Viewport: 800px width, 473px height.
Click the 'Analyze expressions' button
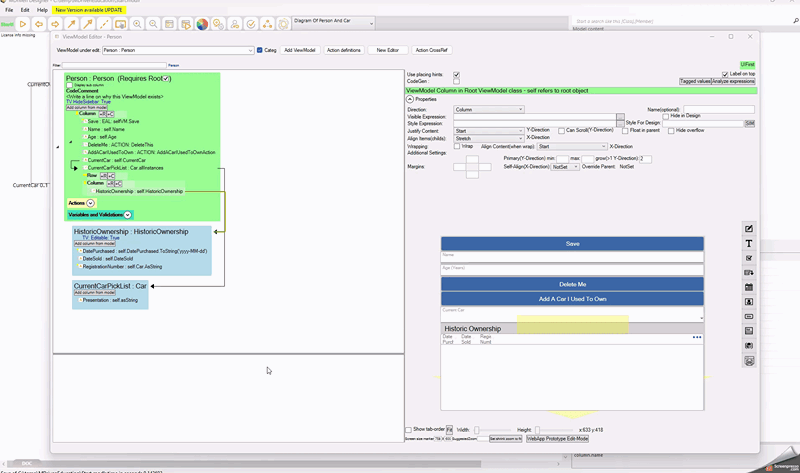(x=734, y=81)
